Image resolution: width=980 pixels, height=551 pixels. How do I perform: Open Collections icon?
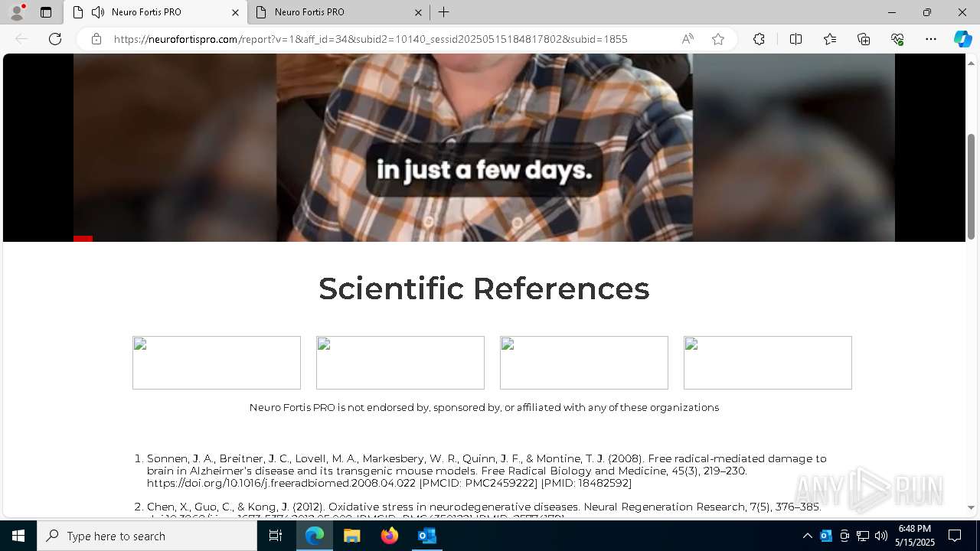click(864, 39)
